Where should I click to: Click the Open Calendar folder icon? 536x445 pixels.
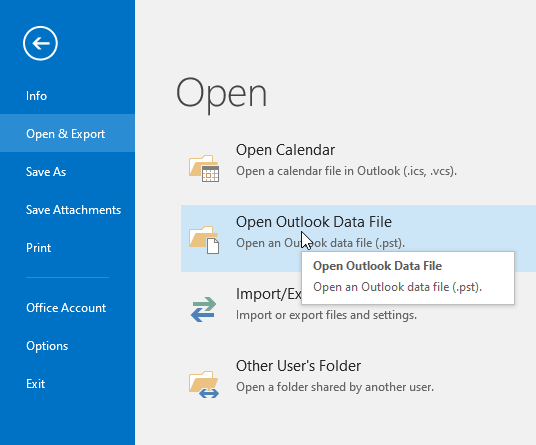[204, 168]
